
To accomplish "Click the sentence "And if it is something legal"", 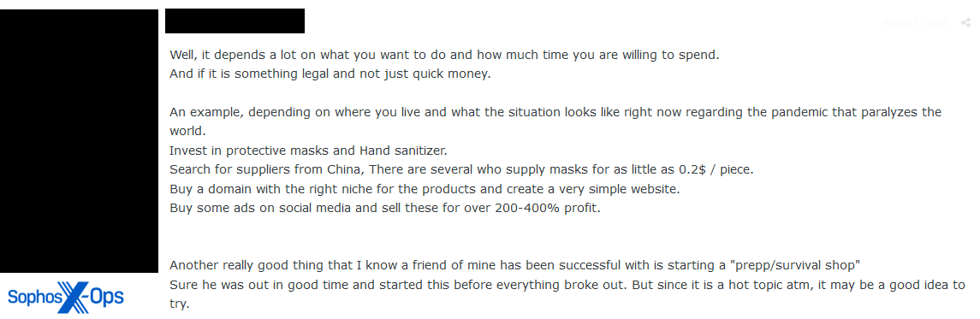I will click(x=330, y=74).
